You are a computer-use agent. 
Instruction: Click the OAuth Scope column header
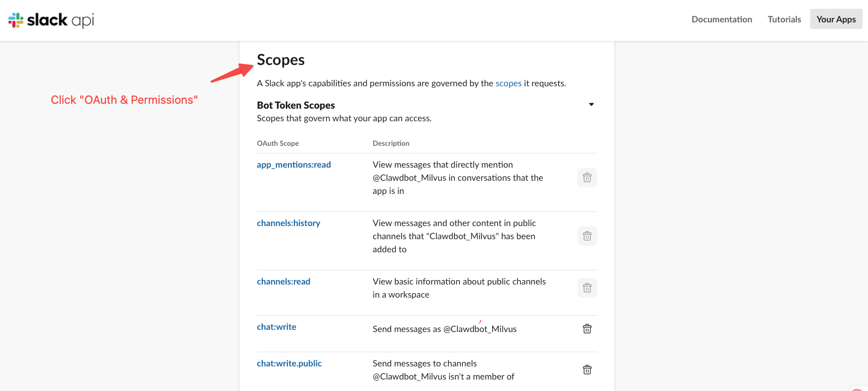click(x=277, y=144)
